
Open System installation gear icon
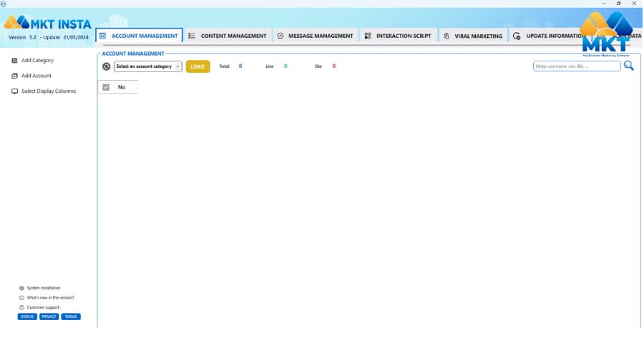click(21, 288)
